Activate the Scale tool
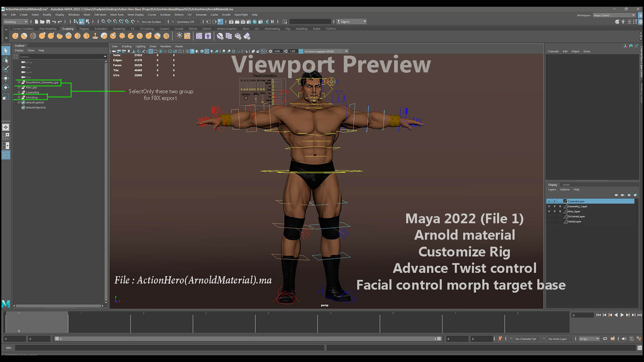Viewport: 644px width, 362px height. tap(6, 97)
